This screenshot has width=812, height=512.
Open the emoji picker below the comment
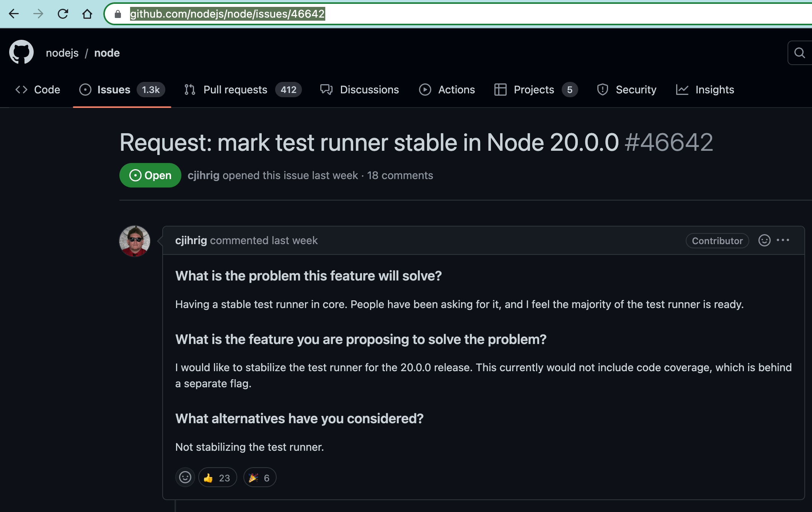pyautogui.click(x=185, y=477)
